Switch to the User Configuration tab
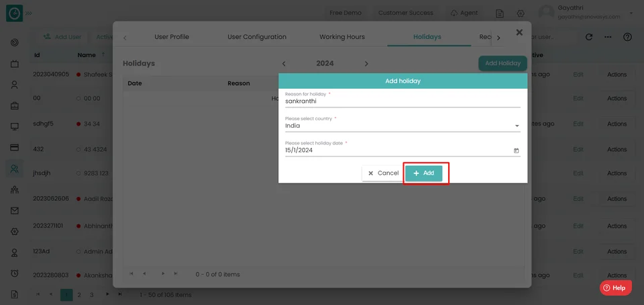Image resolution: width=644 pixels, height=305 pixels. coord(257,37)
